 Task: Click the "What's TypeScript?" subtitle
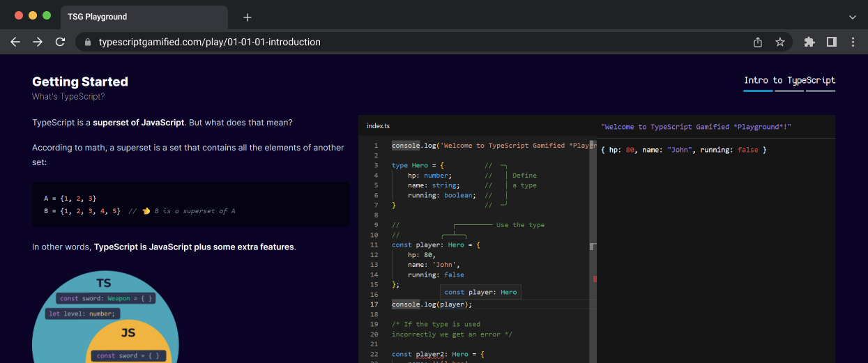click(68, 97)
